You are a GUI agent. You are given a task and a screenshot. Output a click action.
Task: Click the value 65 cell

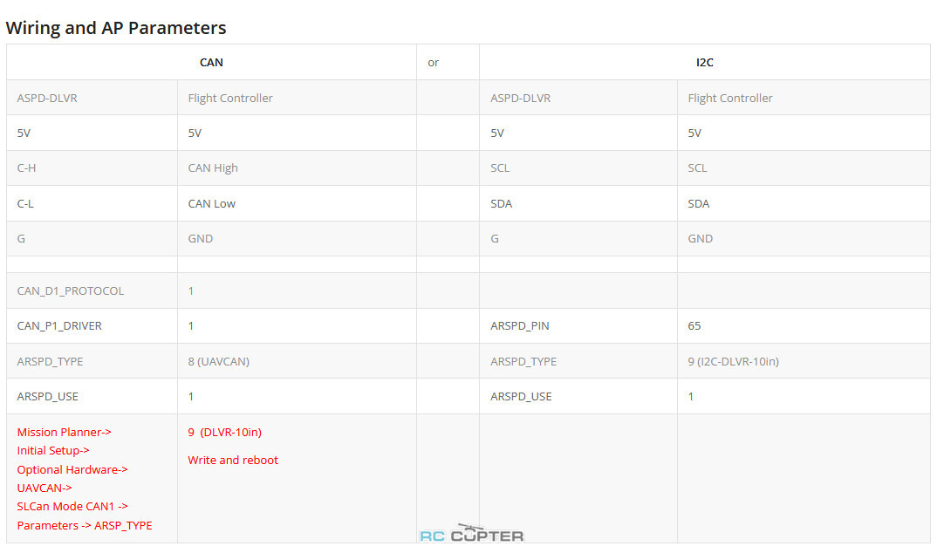(804, 325)
